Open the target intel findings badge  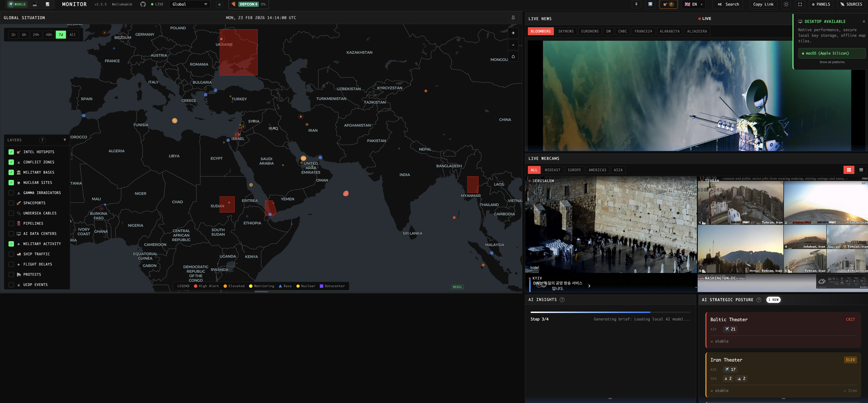click(668, 4)
